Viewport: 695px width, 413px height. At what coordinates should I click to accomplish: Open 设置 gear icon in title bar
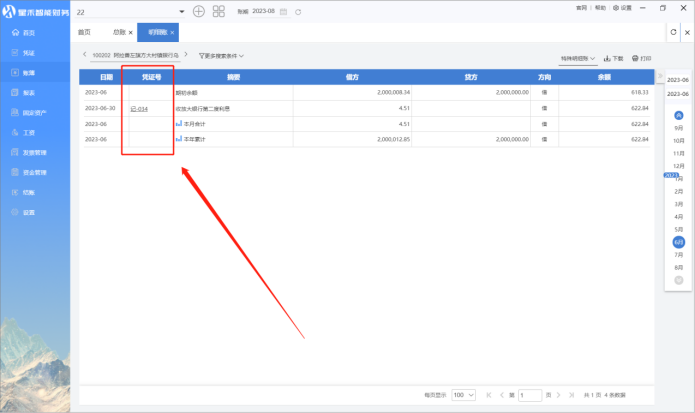[x=624, y=7]
